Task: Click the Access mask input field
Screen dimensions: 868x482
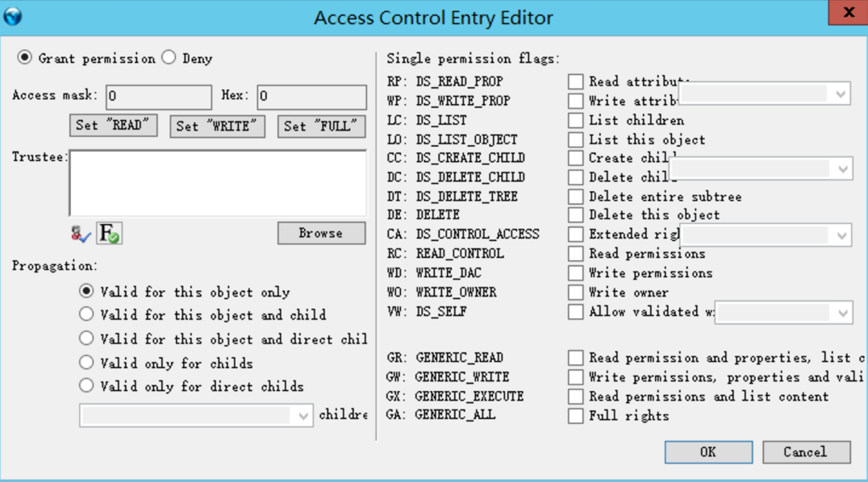Action: pyautogui.click(x=159, y=96)
